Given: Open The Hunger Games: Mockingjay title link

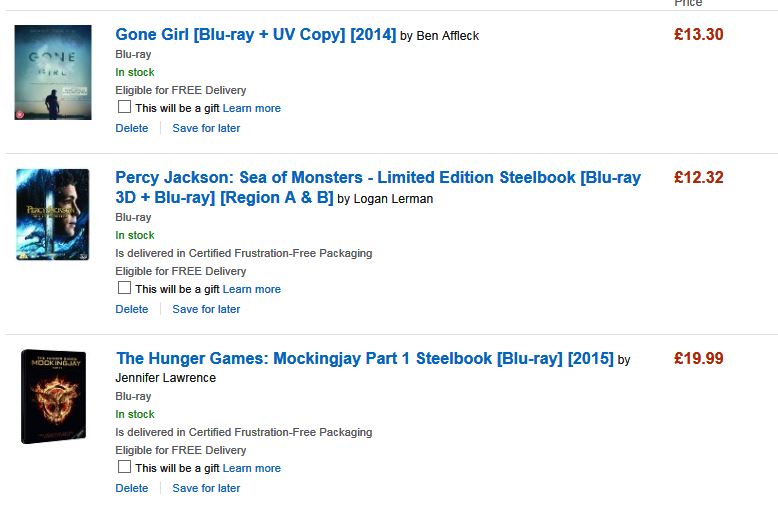Looking at the screenshot, I should click(364, 359).
